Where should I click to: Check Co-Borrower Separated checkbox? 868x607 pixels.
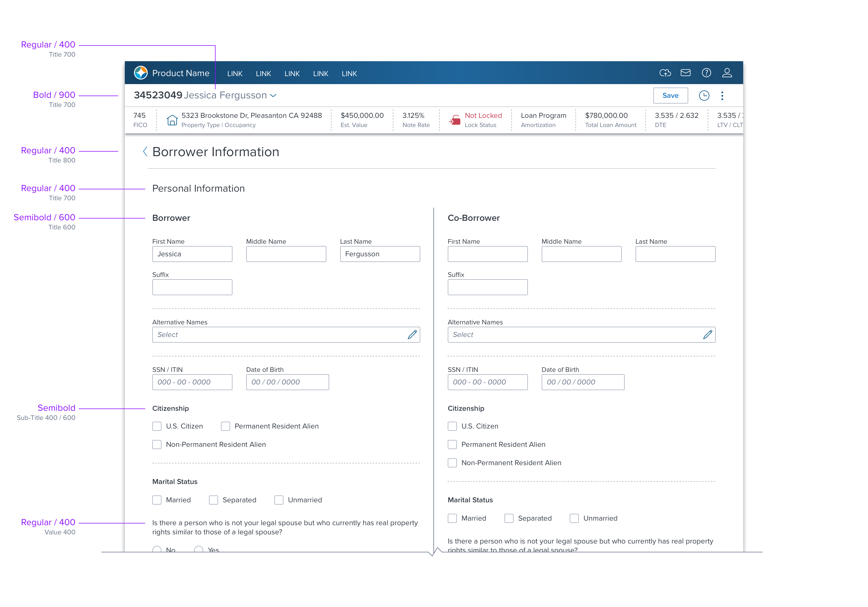pyautogui.click(x=509, y=518)
